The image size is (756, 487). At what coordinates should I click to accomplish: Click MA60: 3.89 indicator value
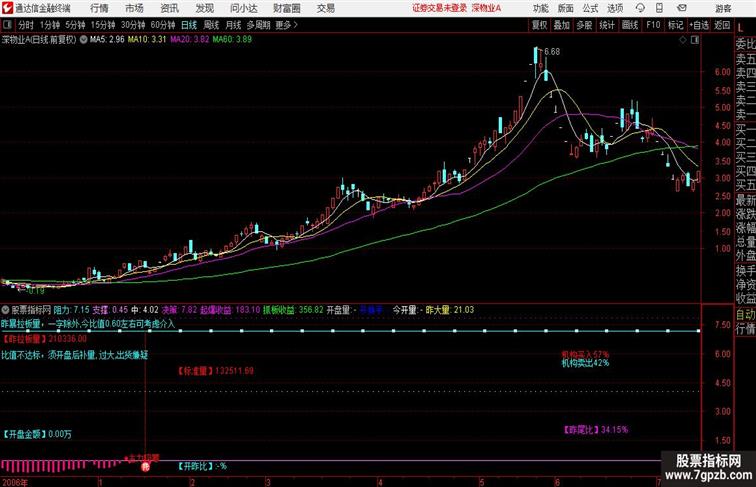(232, 40)
